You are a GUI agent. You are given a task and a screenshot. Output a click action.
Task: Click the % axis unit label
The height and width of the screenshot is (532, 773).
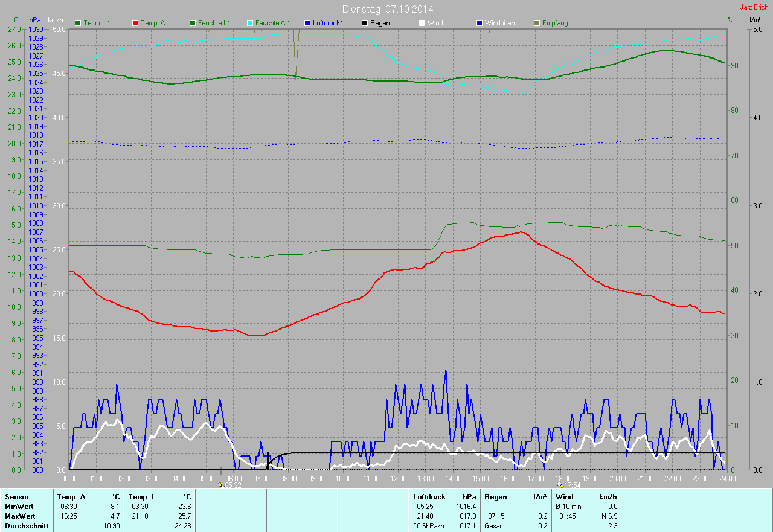click(730, 20)
